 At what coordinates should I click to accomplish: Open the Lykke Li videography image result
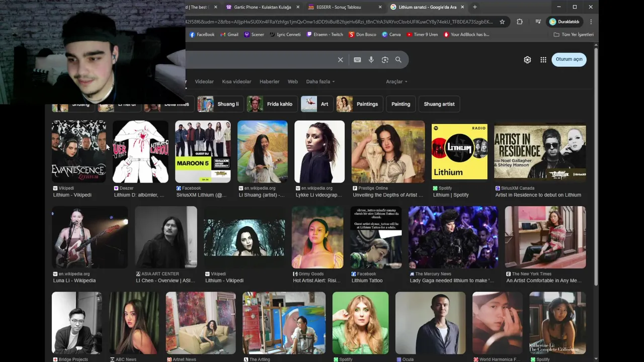click(x=319, y=151)
